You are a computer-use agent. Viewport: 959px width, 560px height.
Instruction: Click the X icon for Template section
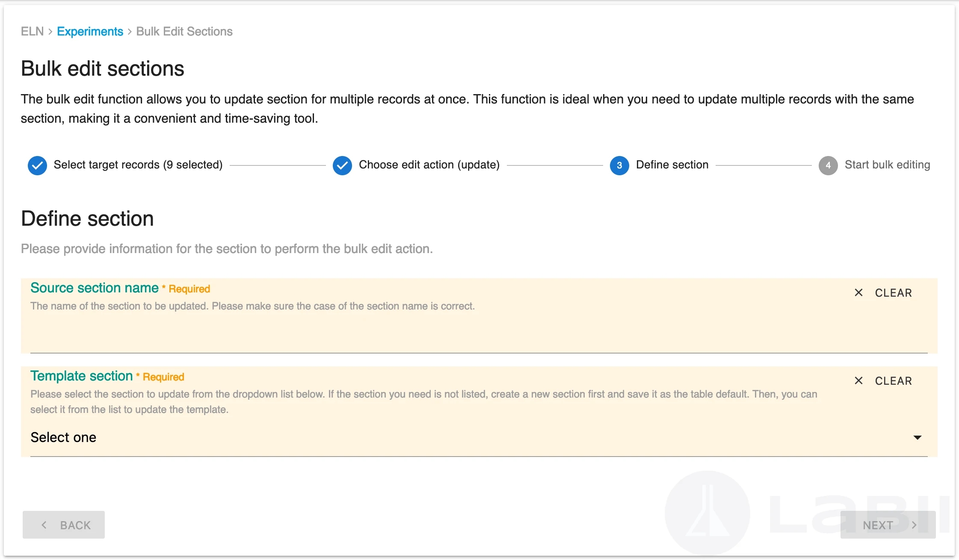tap(858, 381)
